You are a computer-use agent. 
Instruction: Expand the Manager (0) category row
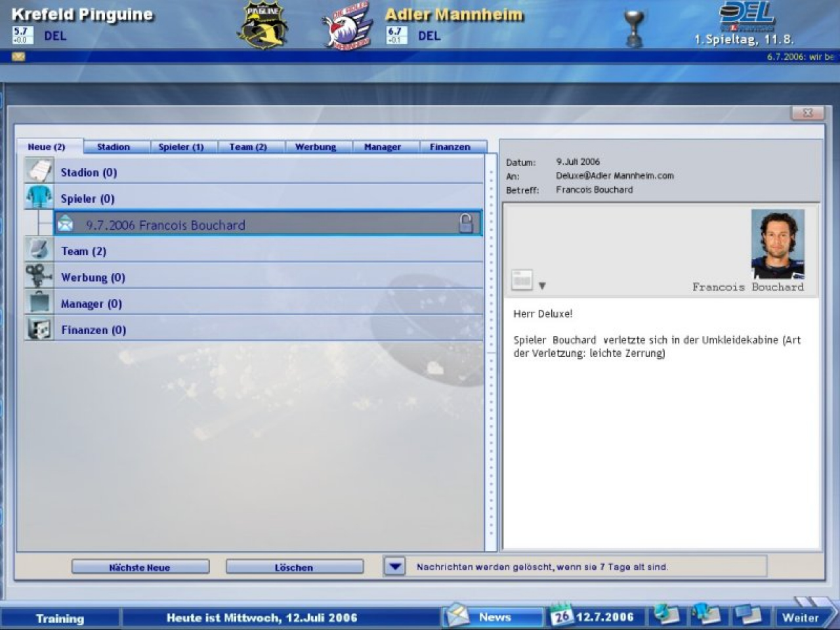(254, 303)
